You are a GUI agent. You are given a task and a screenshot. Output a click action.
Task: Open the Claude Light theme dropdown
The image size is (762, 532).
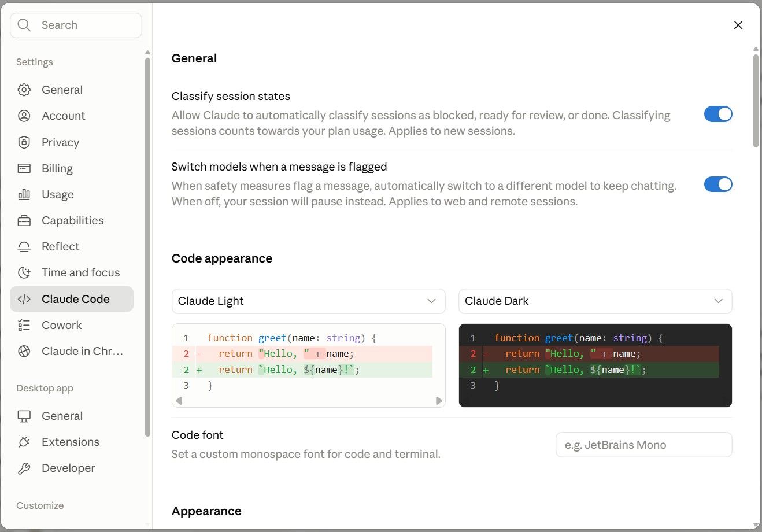309,301
